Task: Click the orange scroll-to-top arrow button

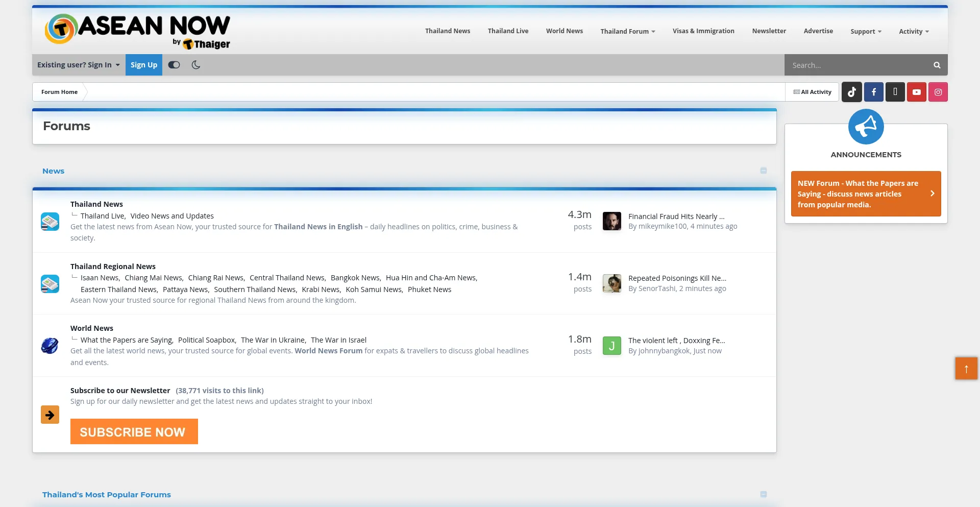Action: coord(966,368)
